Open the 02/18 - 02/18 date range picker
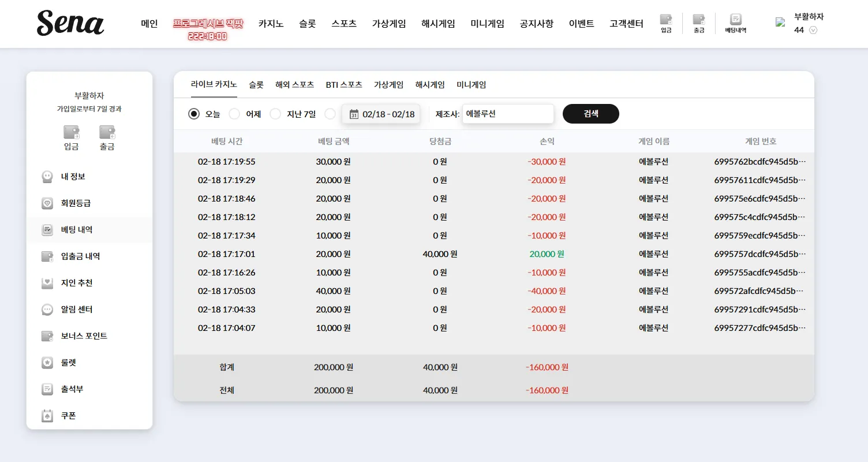Image resolution: width=868 pixels, height=462 pixels. pyautogui.click(x=381, y=114)
